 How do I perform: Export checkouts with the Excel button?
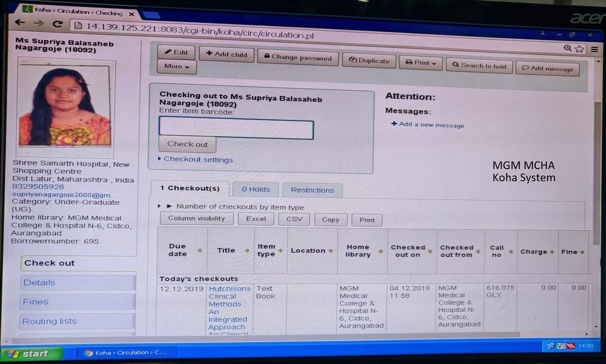[x=256, y=219]
